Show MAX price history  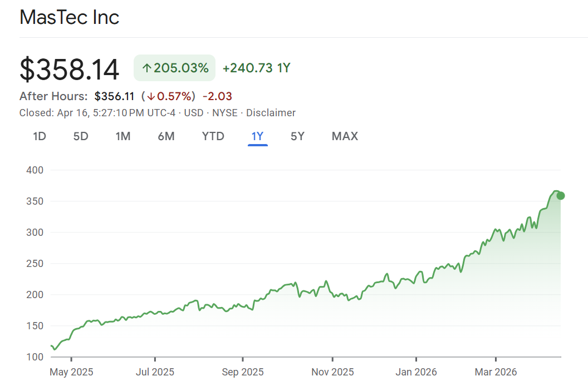[x=345, y=136]
